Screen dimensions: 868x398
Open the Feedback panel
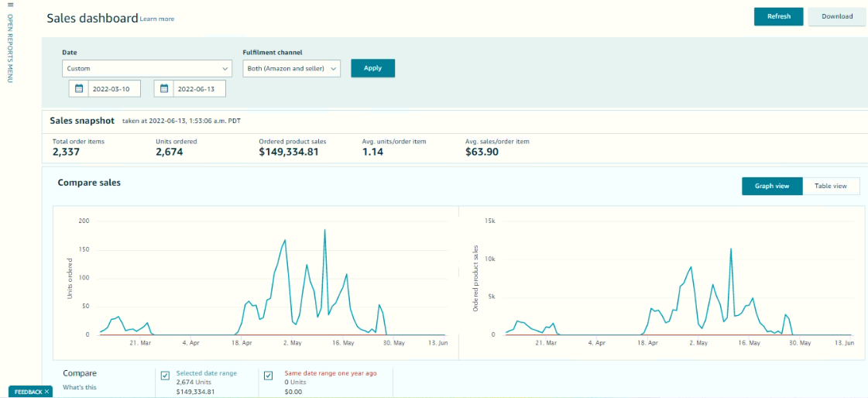[x=28, y=392]
